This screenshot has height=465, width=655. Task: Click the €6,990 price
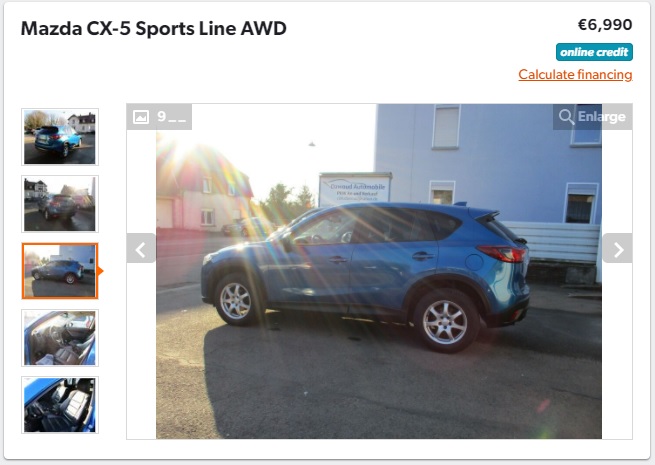(x=605, y=25)
